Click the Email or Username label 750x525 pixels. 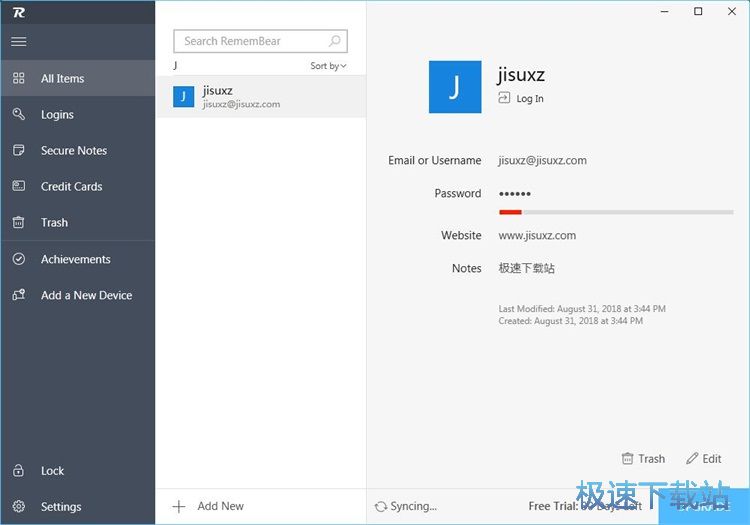(435, 160)
